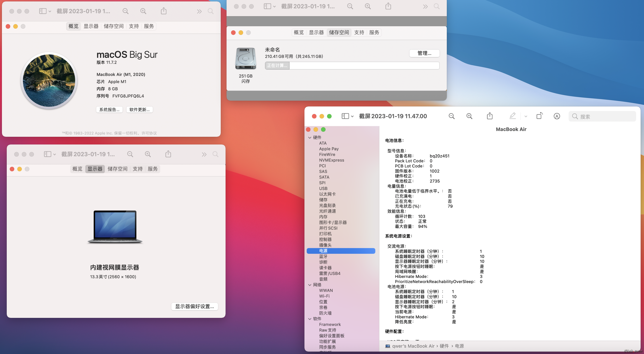This screenshot has width=644, height=354.
Task: Open sidebar chevron in overview Preview window
Action: pyautogui.click(x=50, y=12)
